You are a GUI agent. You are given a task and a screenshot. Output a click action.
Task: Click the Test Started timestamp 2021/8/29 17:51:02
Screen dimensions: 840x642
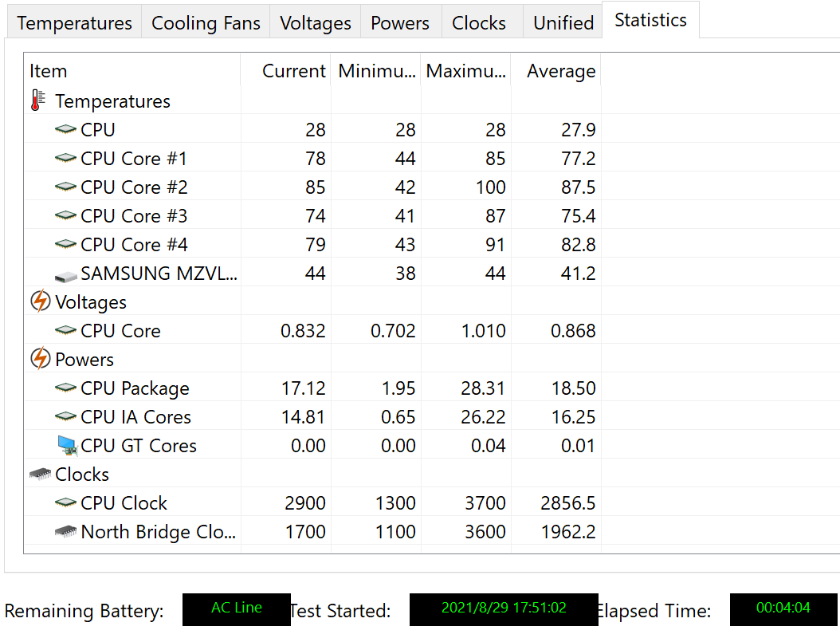point(504,609)
